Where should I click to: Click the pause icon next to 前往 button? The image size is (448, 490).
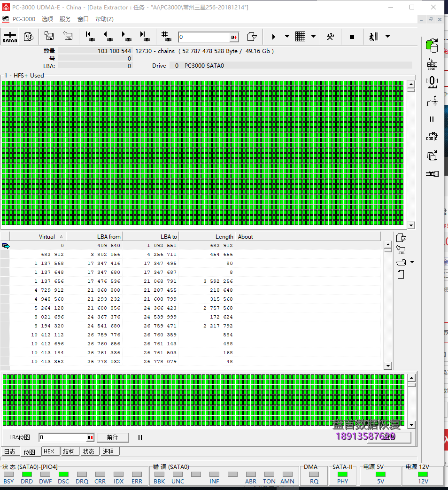tap(140, 437)
